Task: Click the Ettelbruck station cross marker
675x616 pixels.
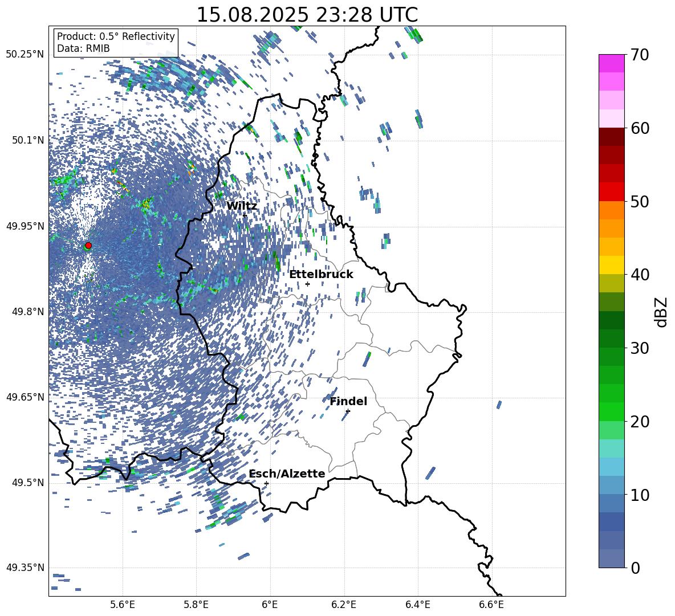Action: pyautogui.click(x=307, y=284)
